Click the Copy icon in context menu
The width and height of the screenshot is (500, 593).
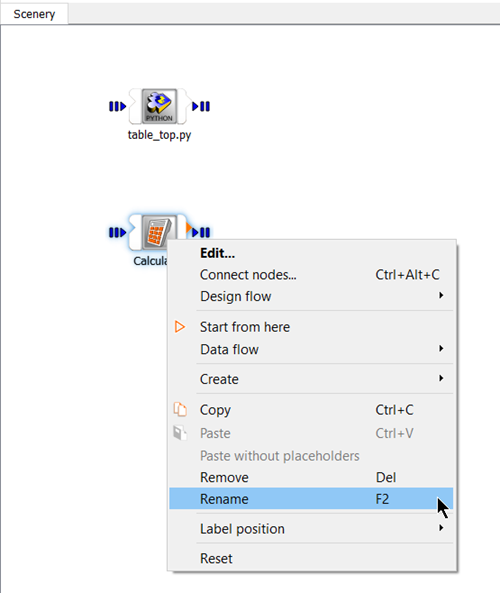click(x=180, y=410)
